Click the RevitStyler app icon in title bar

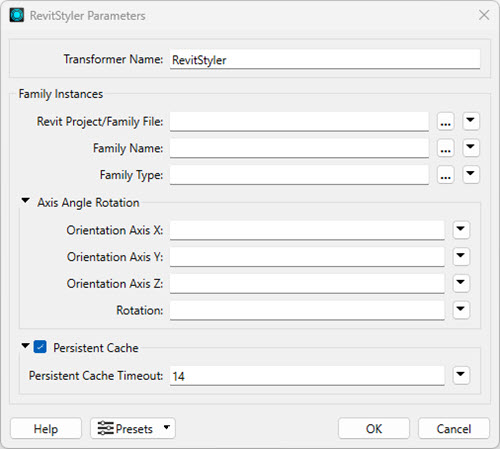17,15
